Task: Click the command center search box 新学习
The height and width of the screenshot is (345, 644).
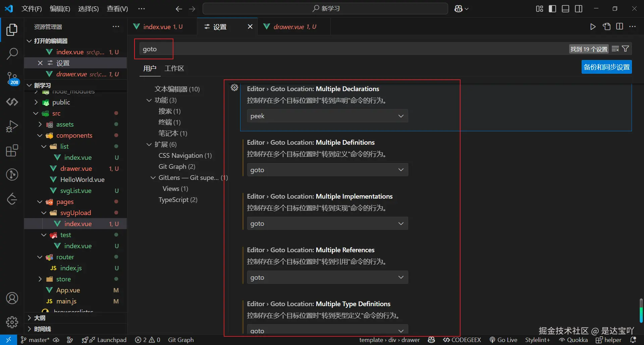Action: pos(325,9)
